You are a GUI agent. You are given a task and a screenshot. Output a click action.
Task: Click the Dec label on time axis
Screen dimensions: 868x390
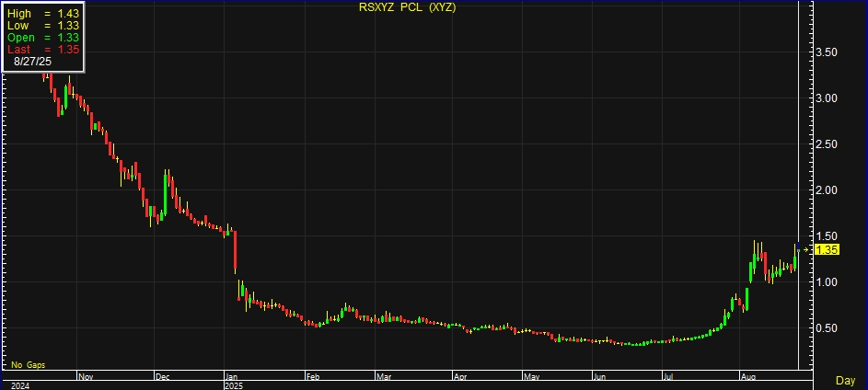tap(162, 377)
